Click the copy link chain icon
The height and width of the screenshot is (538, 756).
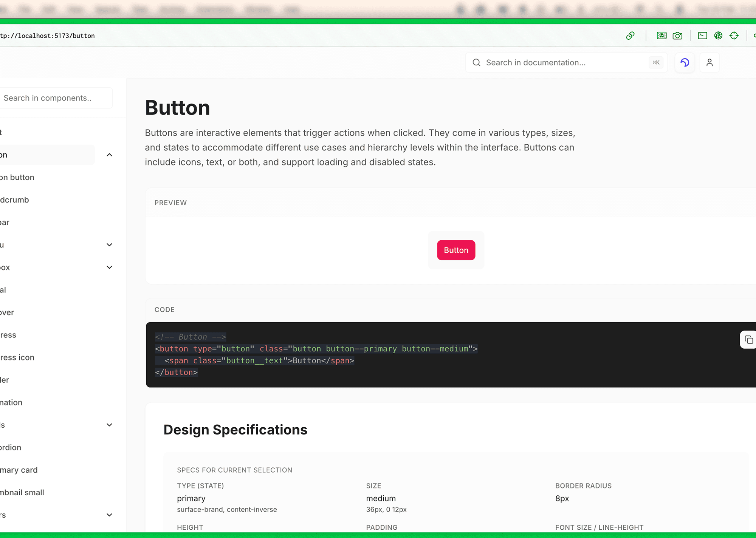(630, 36)
